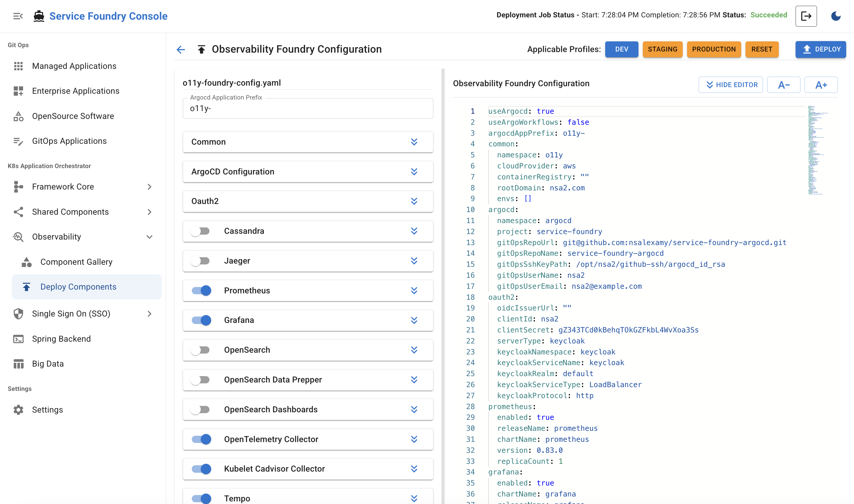Expand the Oauth2 section chevron
854x504 pixels.
414,201
